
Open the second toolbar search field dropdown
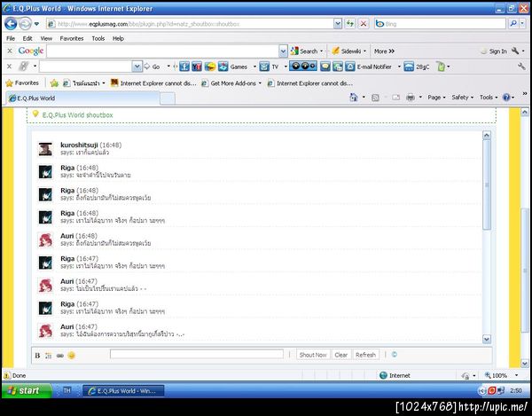point(137,67)
